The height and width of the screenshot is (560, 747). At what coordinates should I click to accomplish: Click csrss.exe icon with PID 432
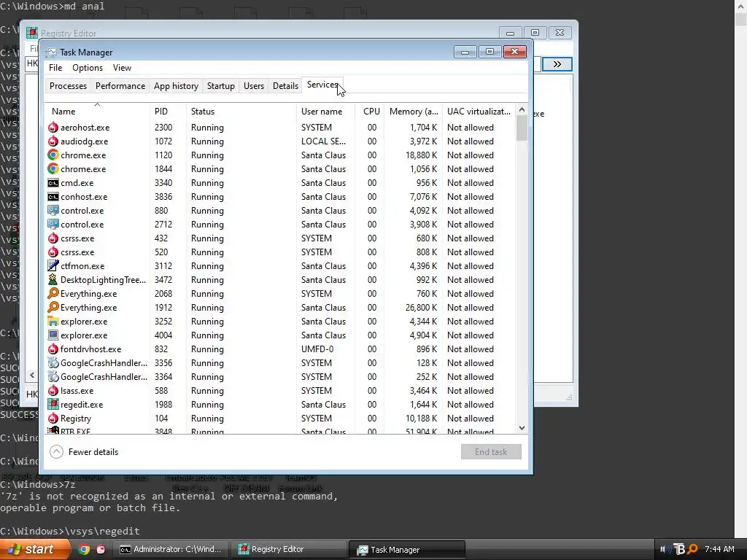click(53, 238)
